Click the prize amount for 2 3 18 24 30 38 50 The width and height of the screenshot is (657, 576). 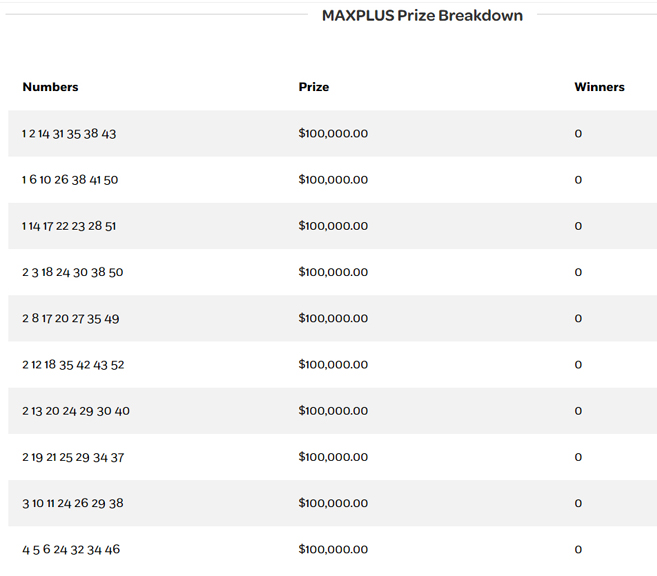(333, 272)
